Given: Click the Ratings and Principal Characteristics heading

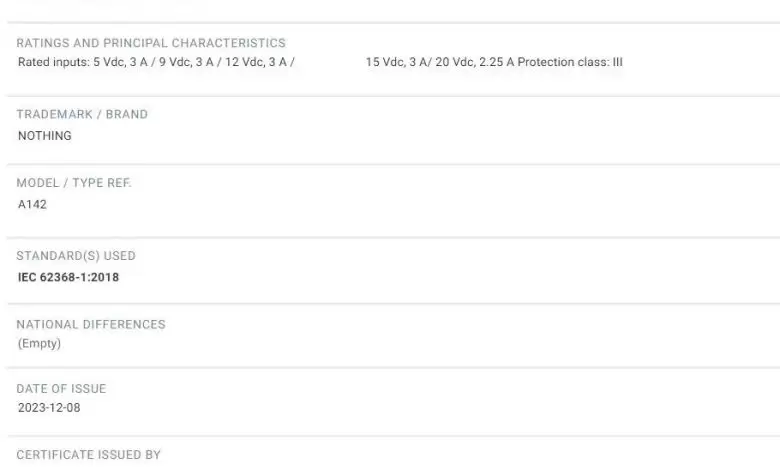Looking at the screenshot, I should 151,43.
